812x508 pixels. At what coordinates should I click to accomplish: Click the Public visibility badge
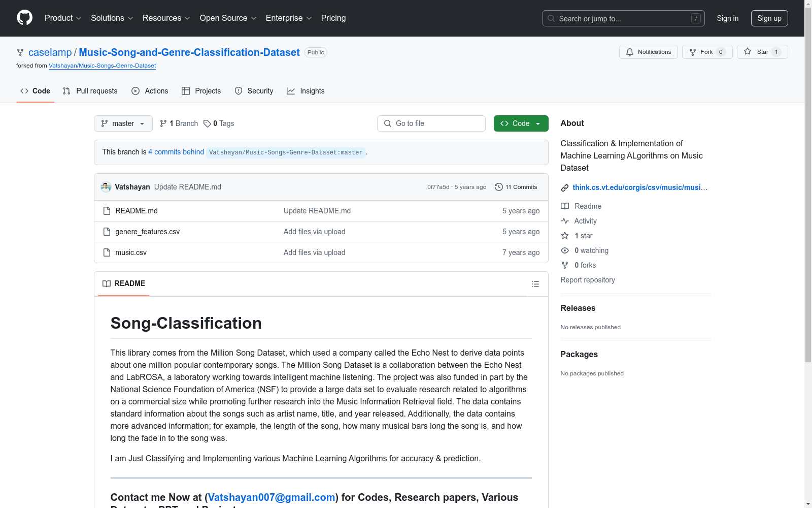316,52
